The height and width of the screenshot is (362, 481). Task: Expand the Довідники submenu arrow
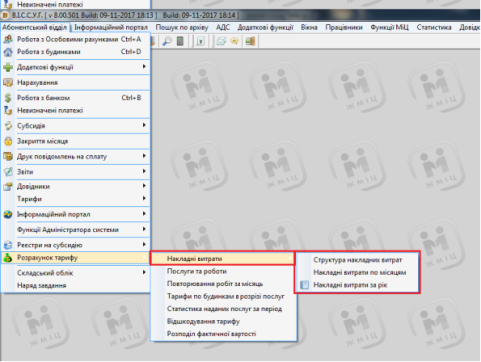coord(144,186)
